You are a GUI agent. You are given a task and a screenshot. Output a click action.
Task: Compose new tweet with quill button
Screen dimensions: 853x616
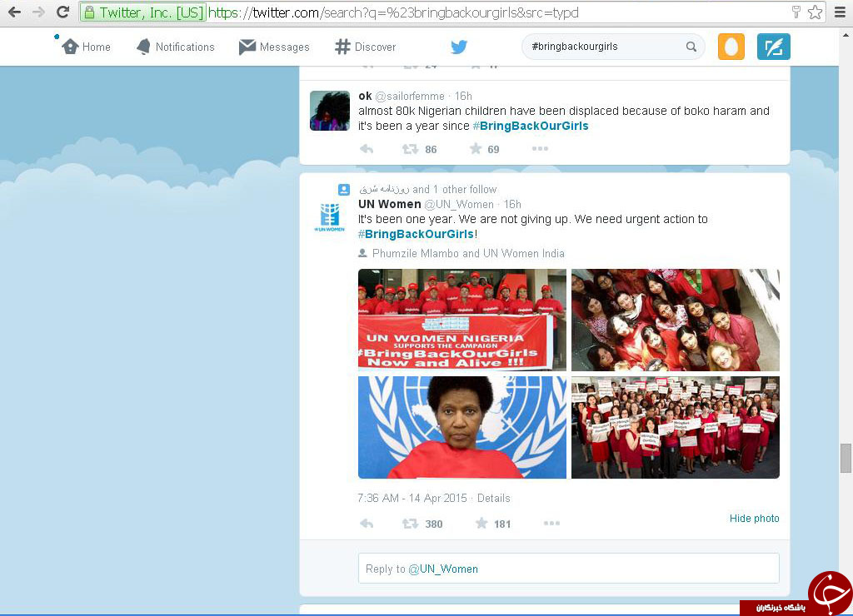click(x=774, y=47)
